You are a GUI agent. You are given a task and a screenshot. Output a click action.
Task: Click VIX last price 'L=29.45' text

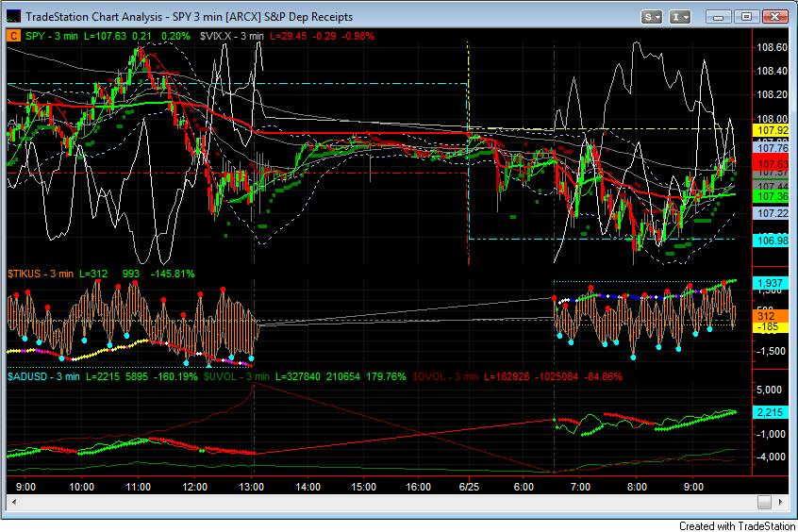point(289,36)
